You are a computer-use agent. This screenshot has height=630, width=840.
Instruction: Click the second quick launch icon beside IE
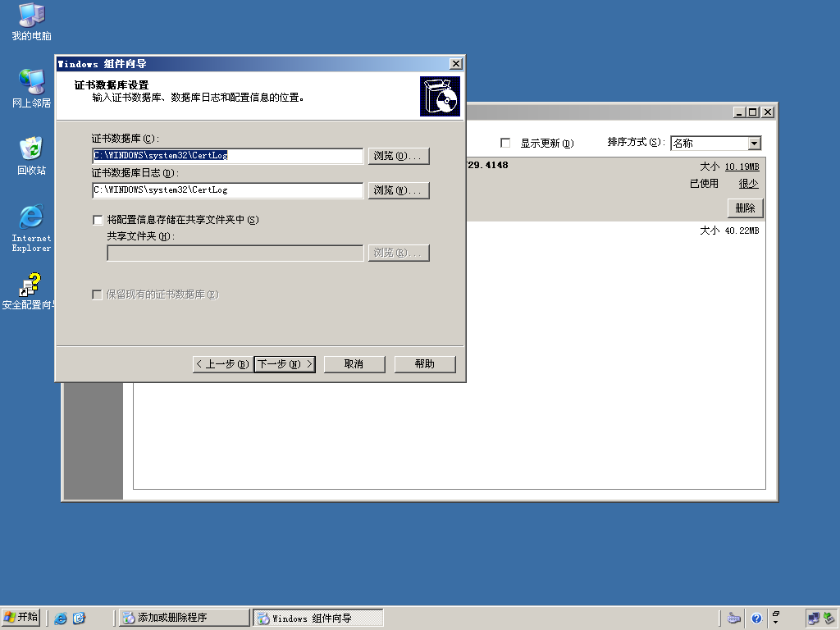pyautogui.click(x=79, y=619)
